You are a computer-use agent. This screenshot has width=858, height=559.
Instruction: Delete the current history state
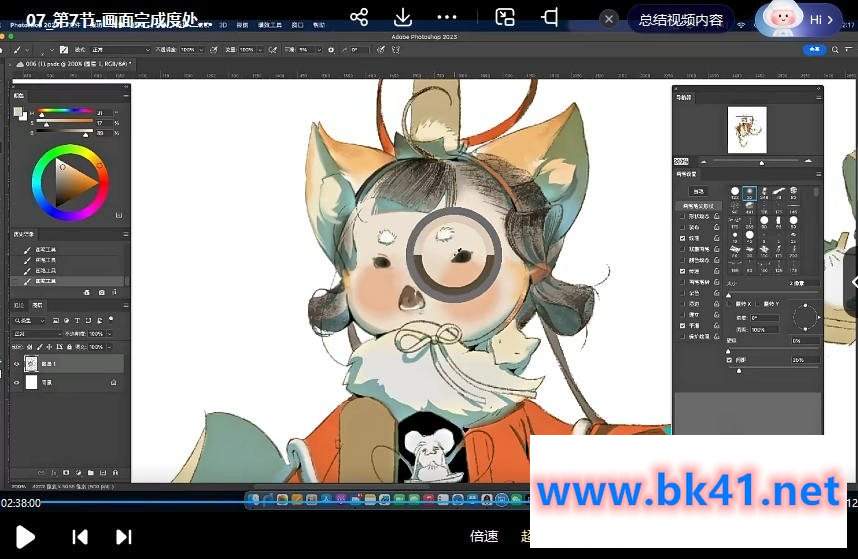pyautogui.click(x=115, y=293)
